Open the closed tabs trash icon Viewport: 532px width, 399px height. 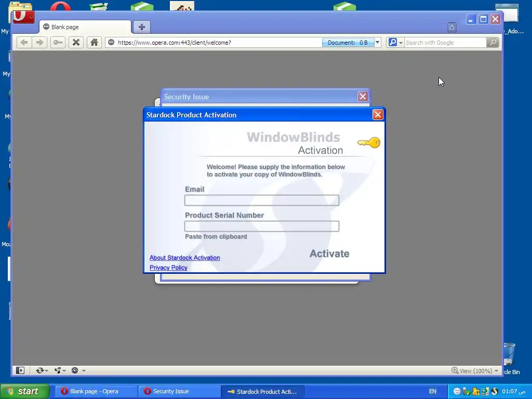(451, 28)
